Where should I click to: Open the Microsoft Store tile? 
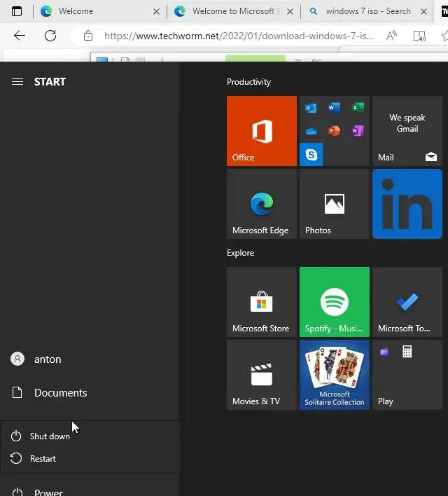point(262,302)
